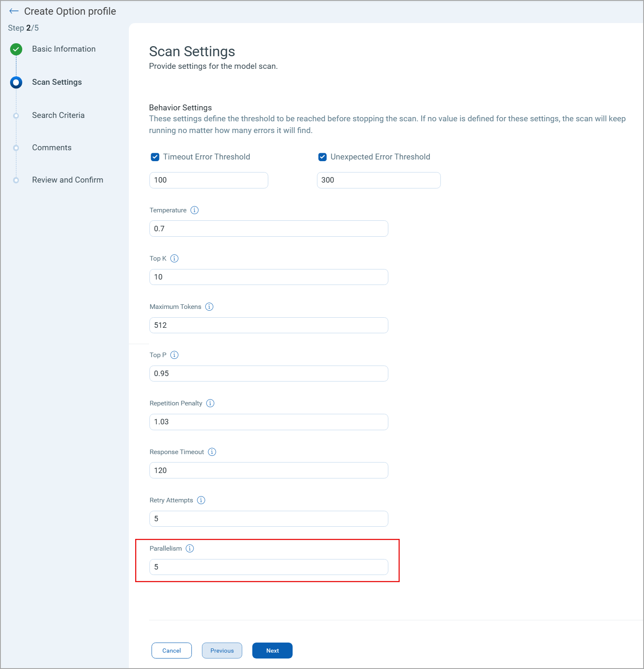This screenshot has height=669, width=644.
Task: Click the back arrow beside Create Option profile
Action: tap(14, 11)
